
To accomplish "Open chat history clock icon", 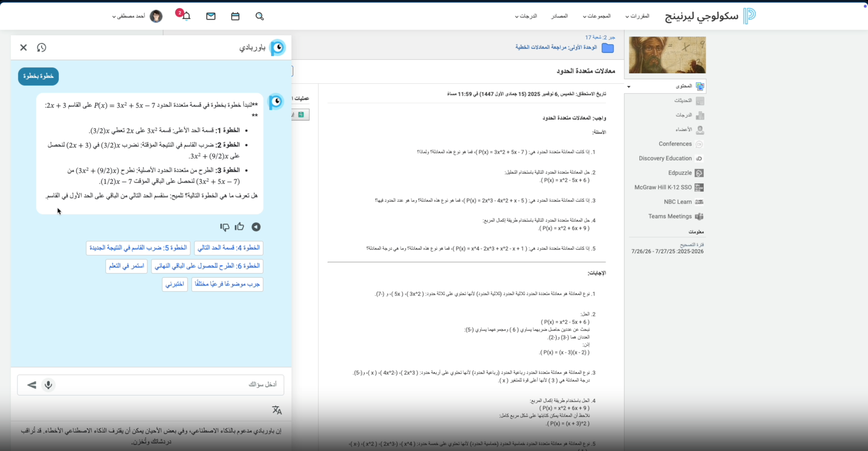I will 41,48.
